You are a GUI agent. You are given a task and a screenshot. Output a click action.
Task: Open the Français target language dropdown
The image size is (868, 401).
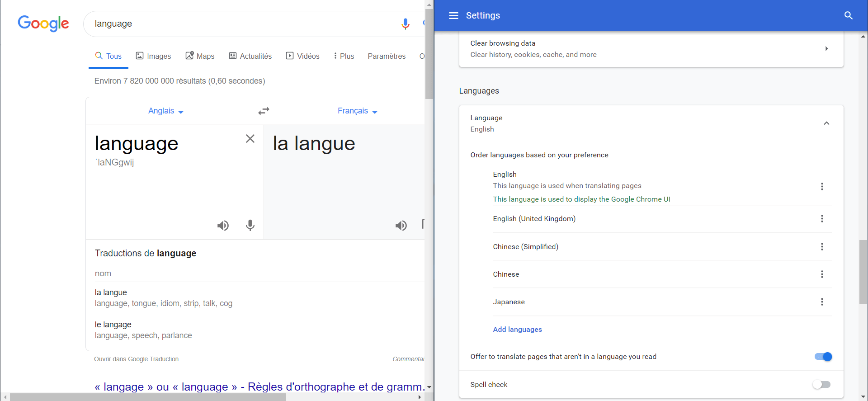(x=357, y=111)
